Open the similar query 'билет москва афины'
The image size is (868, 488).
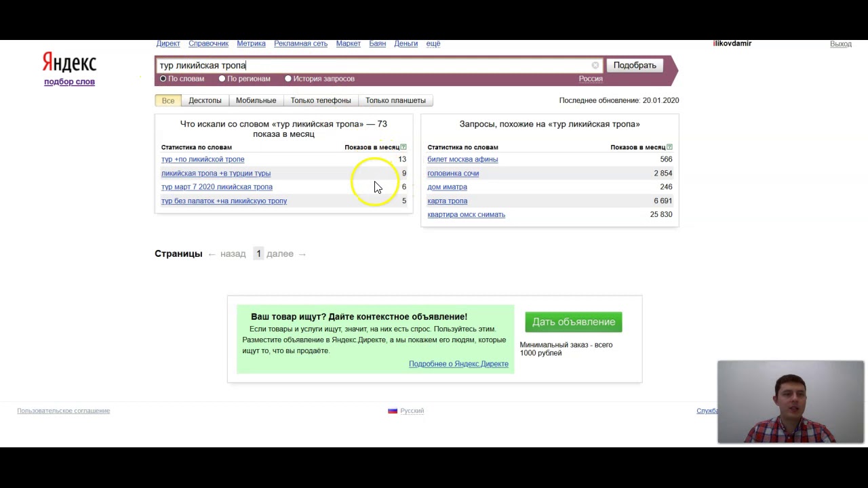pyautogui.click(x=462, y=159)
